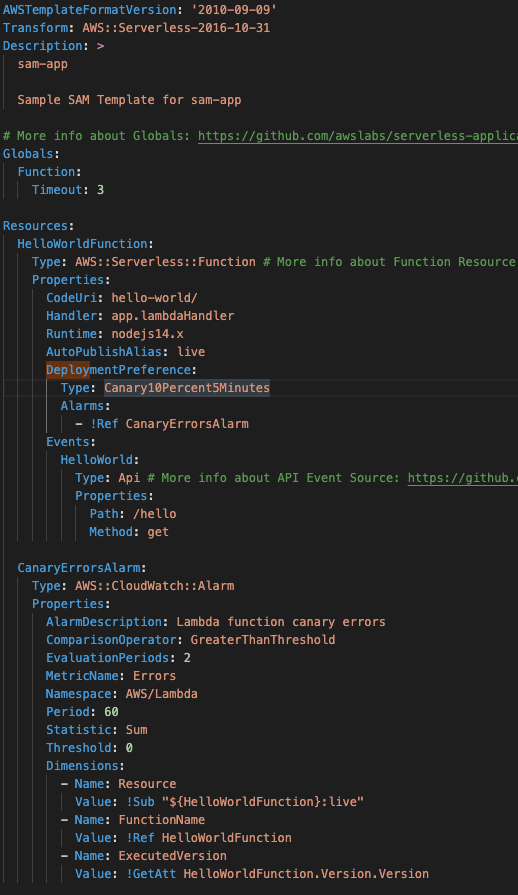Click the Method value get
Image resolution: width=518 pixels, height=895 pixels.
click(x=158, y=532)
